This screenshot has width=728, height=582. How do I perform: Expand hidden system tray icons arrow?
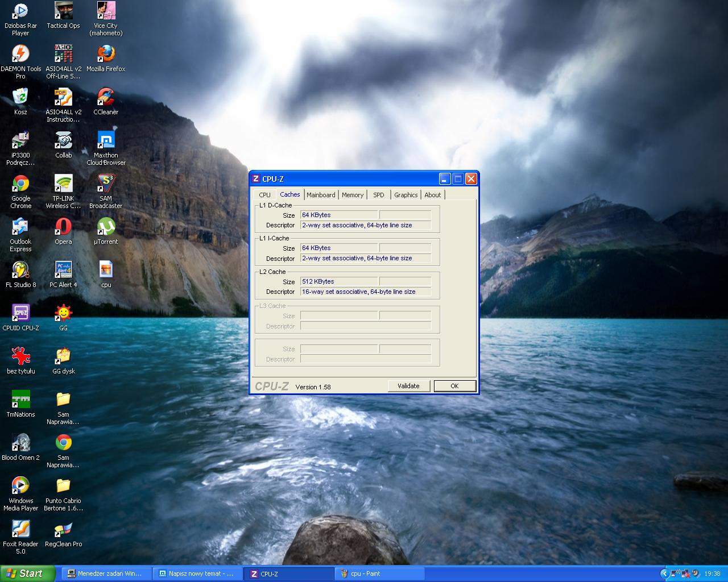[664, 573]
